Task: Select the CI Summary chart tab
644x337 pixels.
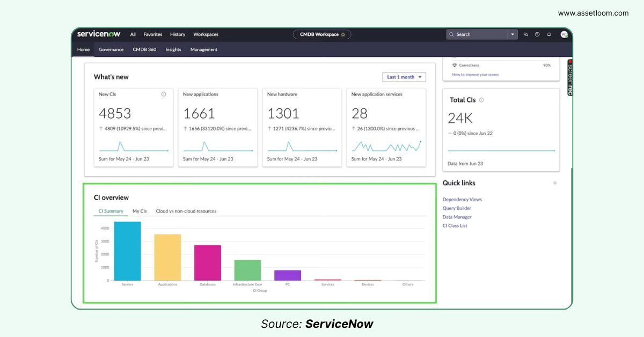Action: pyautogui.click(x=111, y=211)
